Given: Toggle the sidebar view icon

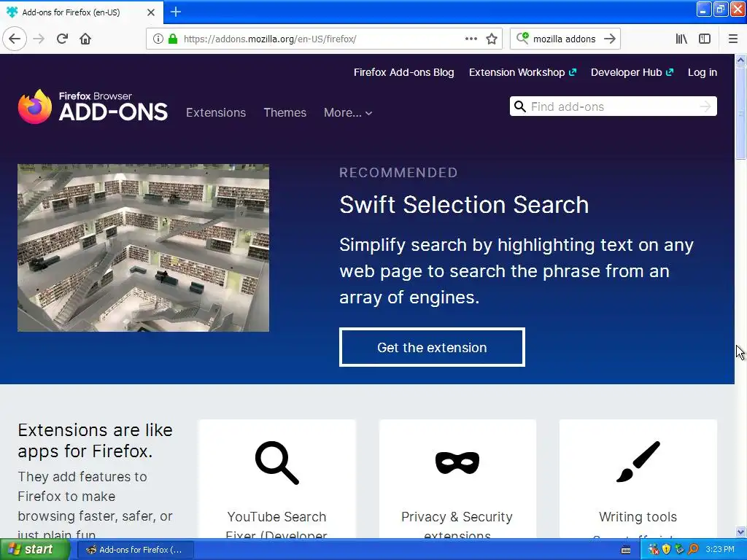Looking at the screenshot, I should tap(704, 39).
